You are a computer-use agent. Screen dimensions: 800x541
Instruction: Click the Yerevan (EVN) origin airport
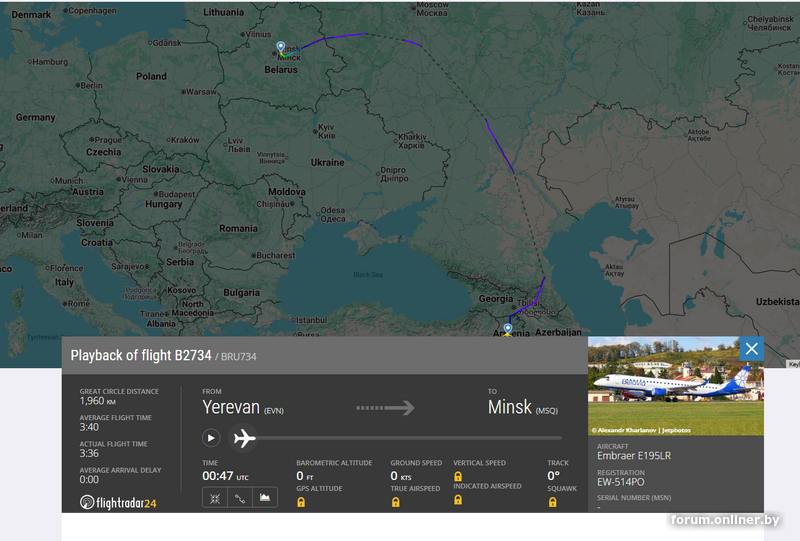point(243,407)
